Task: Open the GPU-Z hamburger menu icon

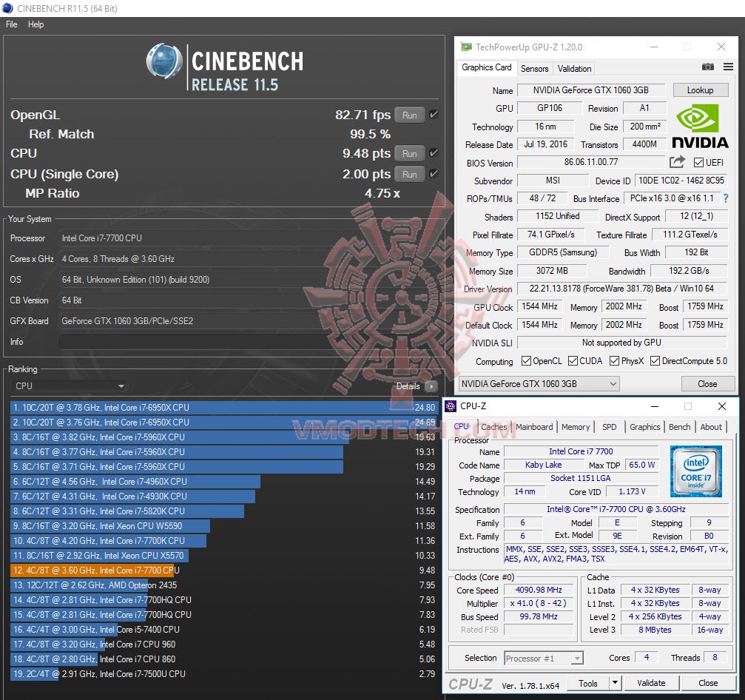Action: click(x=728, y=67)
